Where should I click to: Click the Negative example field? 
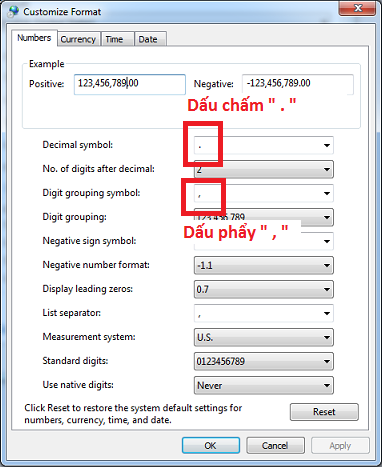(298, 84)
